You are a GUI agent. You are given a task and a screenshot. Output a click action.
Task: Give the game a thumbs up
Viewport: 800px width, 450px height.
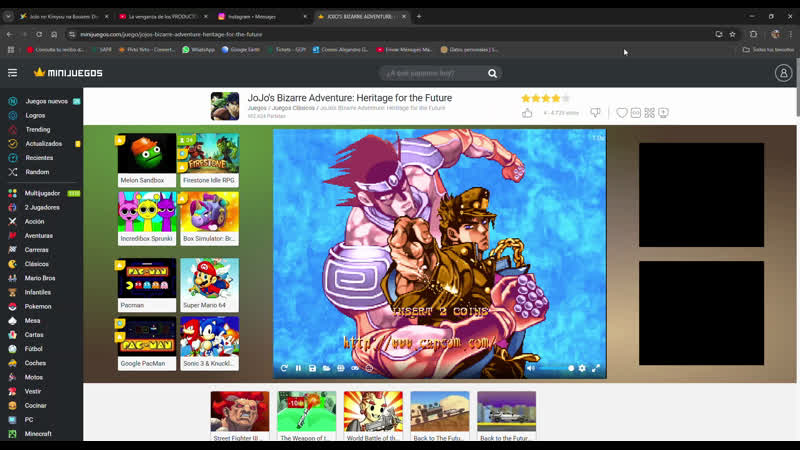[527, 113]
